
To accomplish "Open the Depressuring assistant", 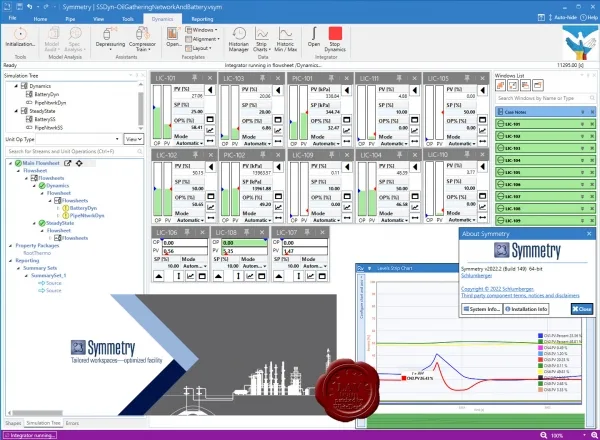I will pos(110,38).
